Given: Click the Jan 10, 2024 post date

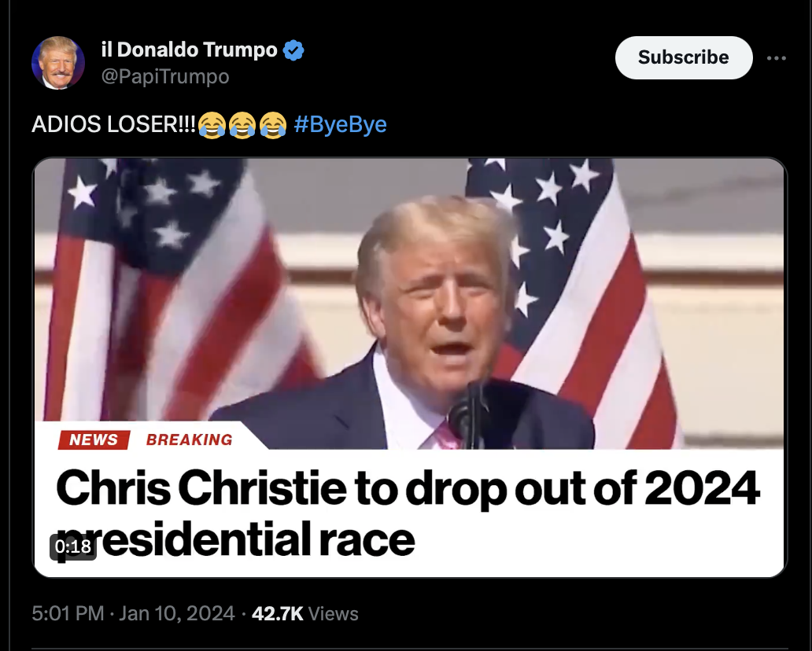Looking at the screenshot, I should pyautogui.click(x=176, y=614).
